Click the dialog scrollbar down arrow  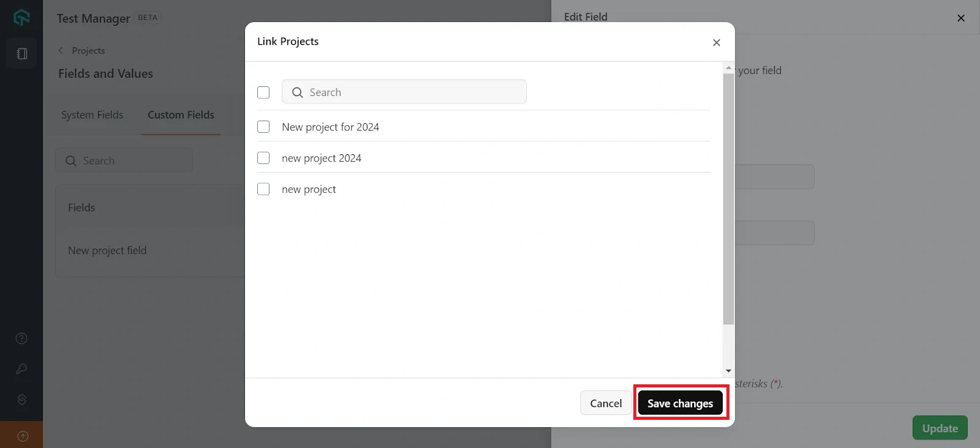point(728,370)
